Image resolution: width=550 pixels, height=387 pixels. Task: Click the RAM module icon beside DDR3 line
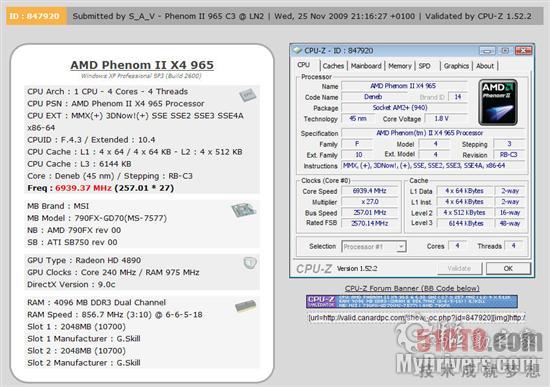click(245, 306)
